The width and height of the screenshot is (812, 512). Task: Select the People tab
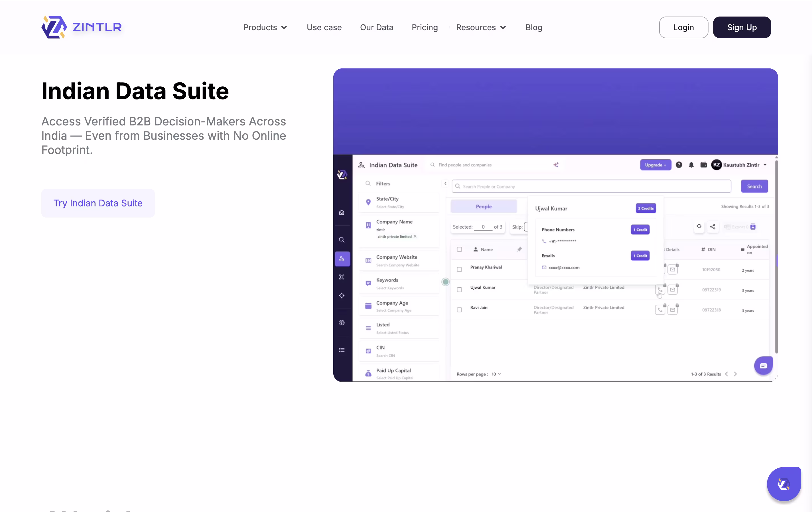point(484,206)
